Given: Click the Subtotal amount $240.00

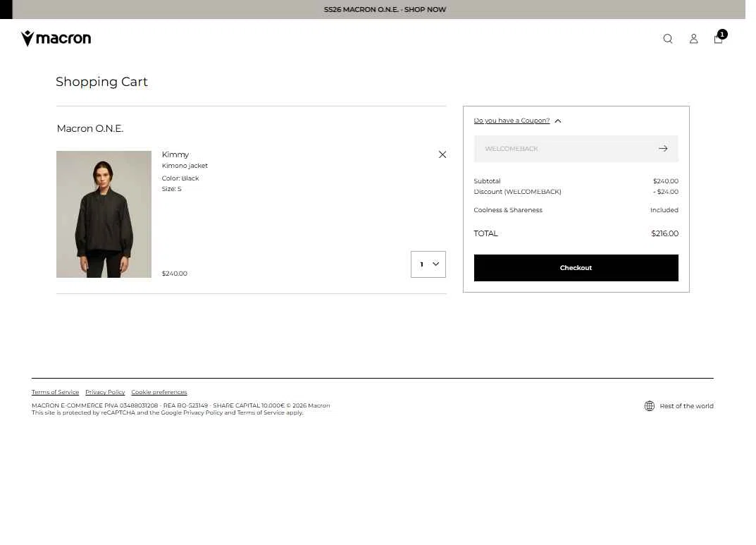Looking at the screenshot, I should (x=665, y=181).
